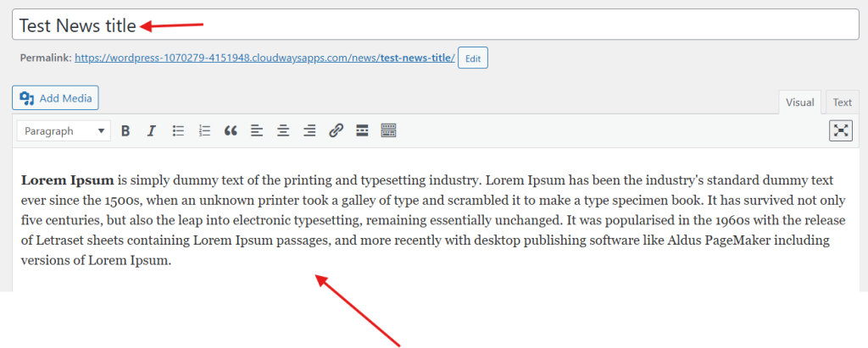The image size is (868, 348).
Task: Switch to the Text editor tab
Action: (842, 102)
